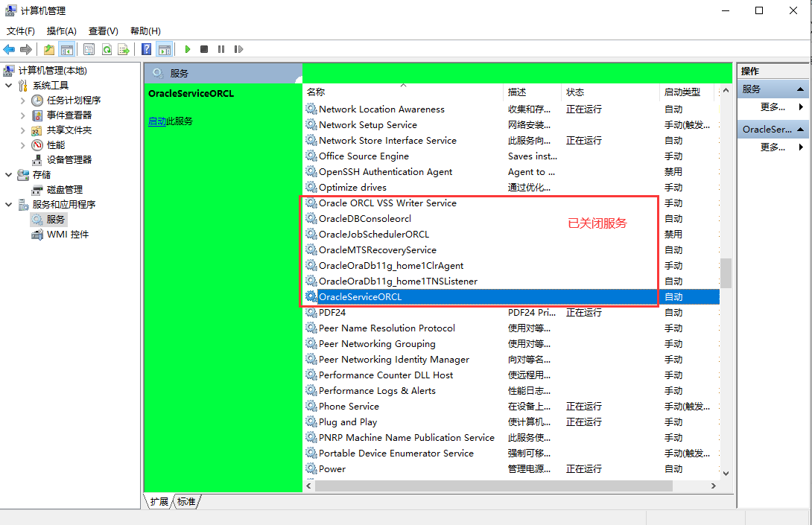Click the horizontal scrollbar thumb in services list
Viewport: 812px width, 525px height.
click(493, 486)
